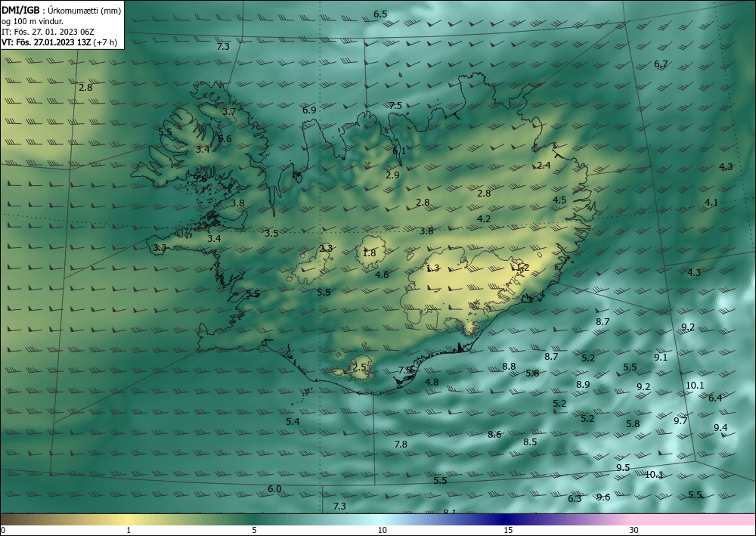Click the '6.0' value near the bottom
Viewport: 756px width, 536px height.
[274, 489]
